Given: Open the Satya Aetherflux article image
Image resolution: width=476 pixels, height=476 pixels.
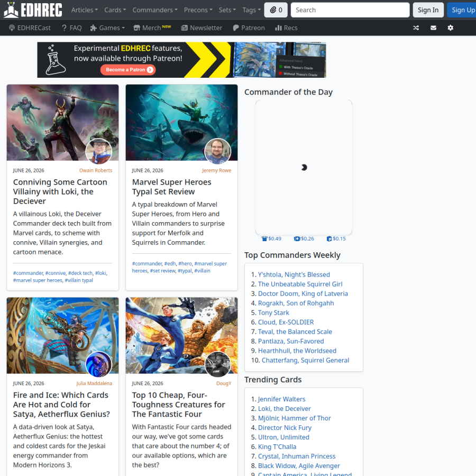Looking at the screenshot, I should coord(62,335).
